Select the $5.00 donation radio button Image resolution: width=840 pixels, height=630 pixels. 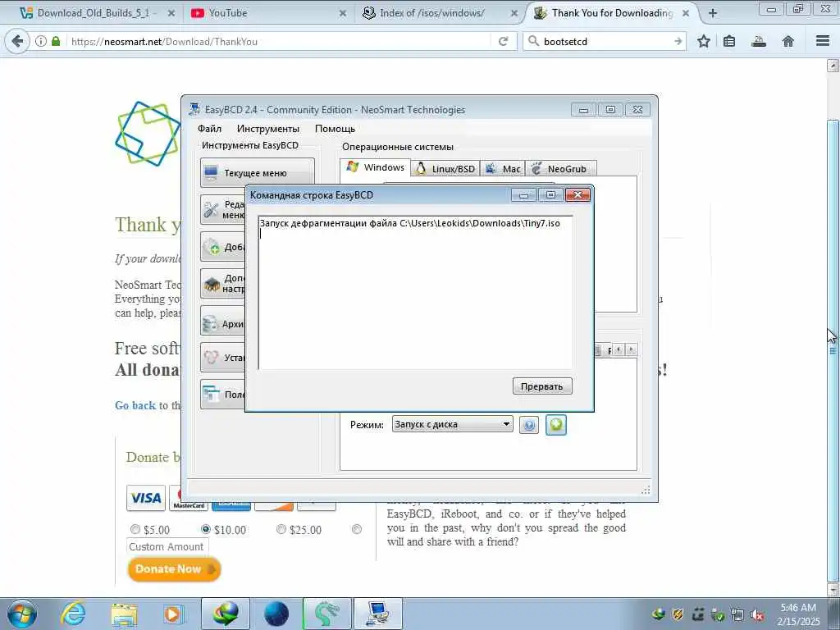pos(135,529)
